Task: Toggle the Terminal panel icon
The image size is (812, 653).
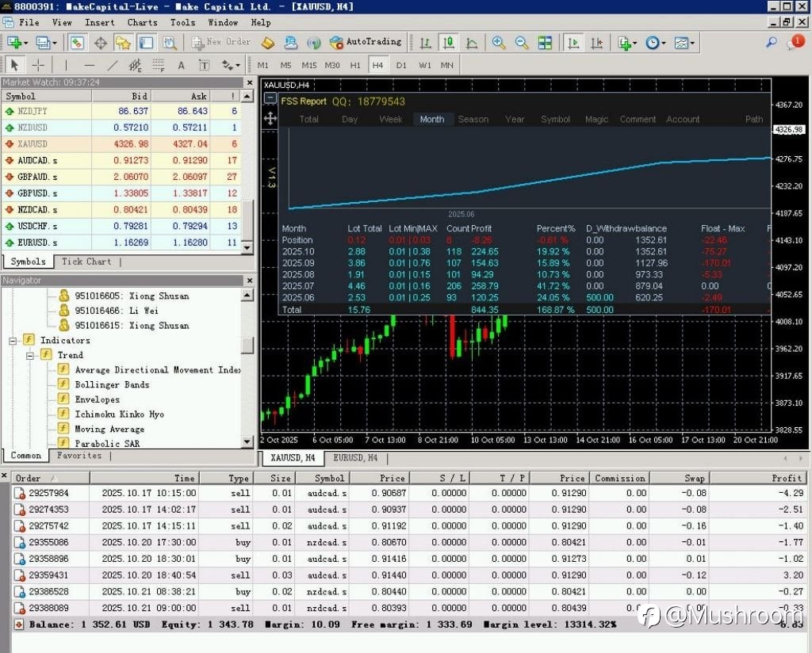Action: coord(147,43)
